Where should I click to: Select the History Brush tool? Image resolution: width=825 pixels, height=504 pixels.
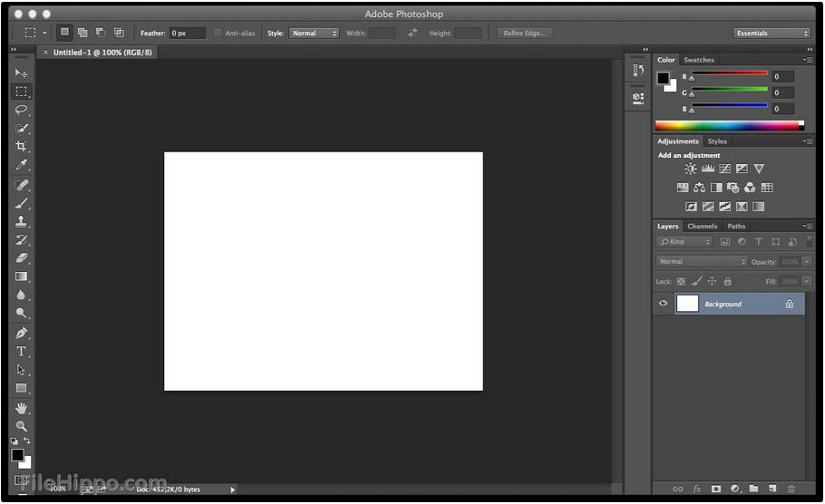click(21, 240)
